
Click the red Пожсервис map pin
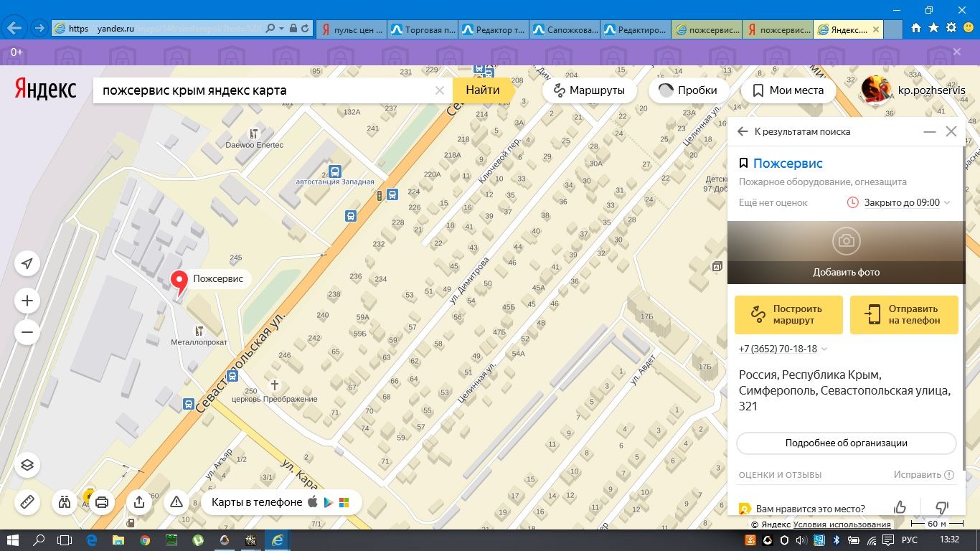178,283
